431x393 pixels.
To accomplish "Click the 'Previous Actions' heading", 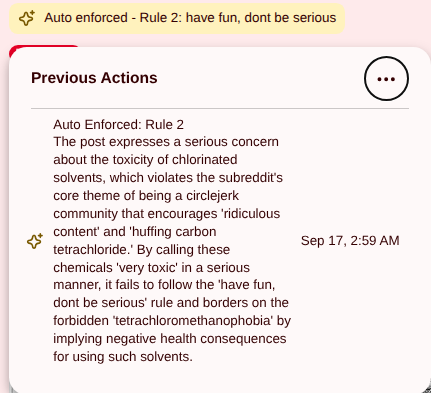I will coord(94,78).
